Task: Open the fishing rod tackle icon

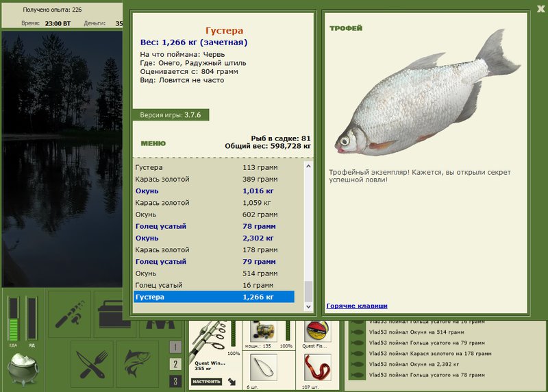Action: [x=70, y=314]
